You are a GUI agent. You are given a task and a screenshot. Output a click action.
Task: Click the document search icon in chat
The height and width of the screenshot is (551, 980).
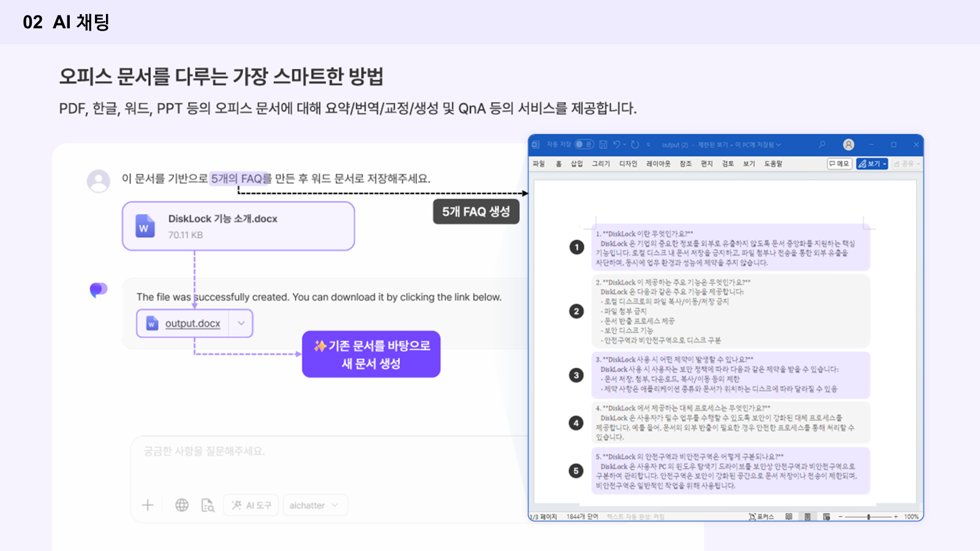point(208,506)
